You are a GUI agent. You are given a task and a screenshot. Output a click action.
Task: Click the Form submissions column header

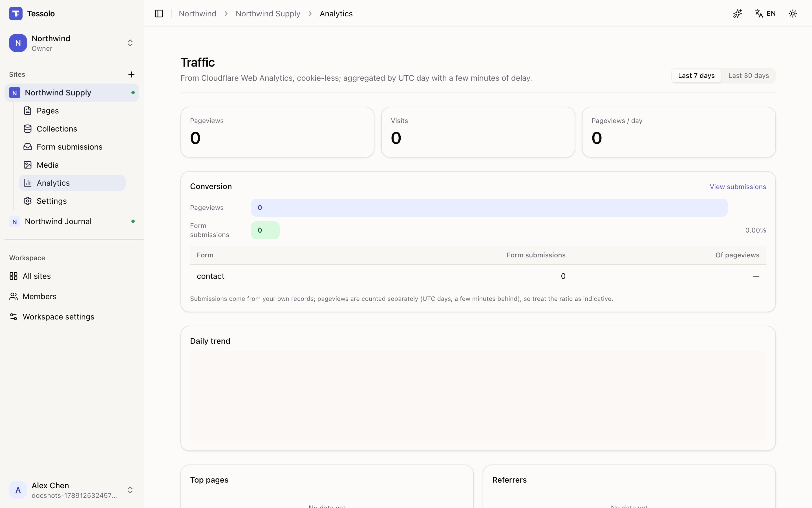click(536, 255)
